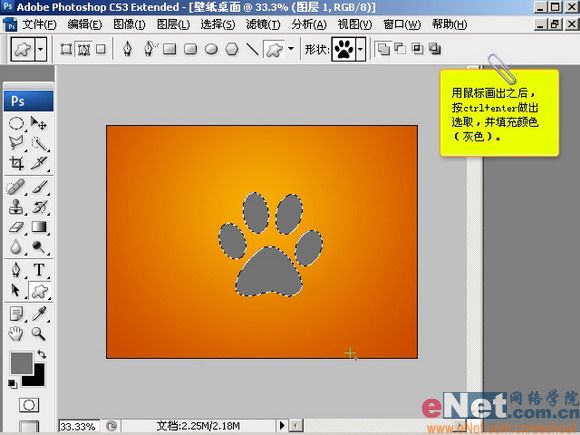Open the 文件(F) menu
Viewport: 580px width, 435px height.
tap(39, 25)
